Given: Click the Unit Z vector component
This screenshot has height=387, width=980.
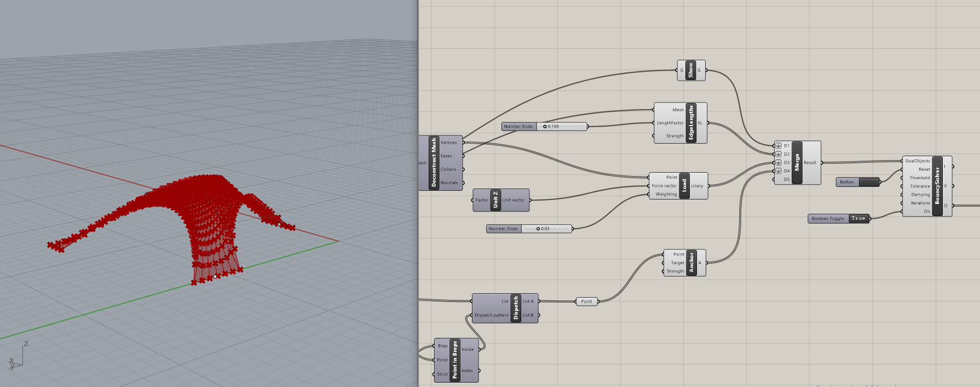Looking at the screenshot, I should 495,200.
